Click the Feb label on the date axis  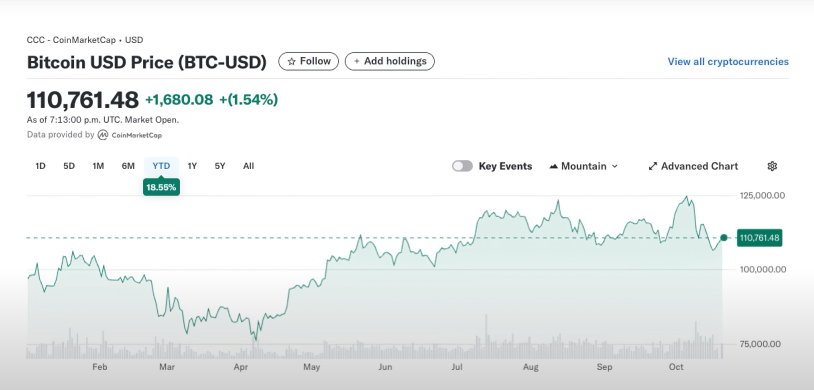(x=99, y=367)
